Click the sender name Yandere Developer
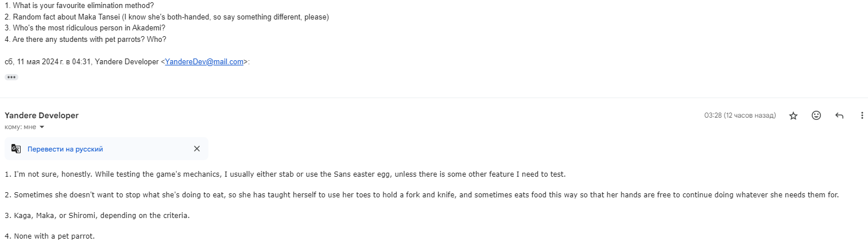Viewport: 868px width, 249px height. tap(41, 115)
